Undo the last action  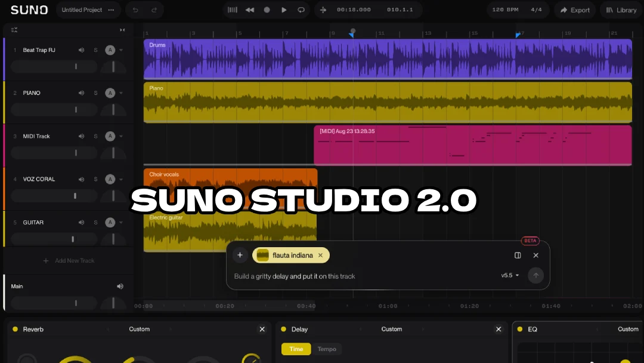[x=135, y=10]
